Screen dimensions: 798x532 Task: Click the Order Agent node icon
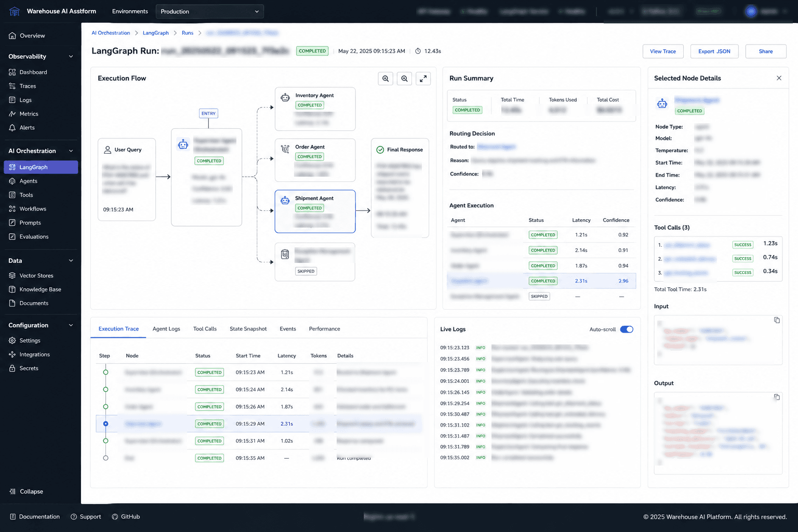pos(285,149)
